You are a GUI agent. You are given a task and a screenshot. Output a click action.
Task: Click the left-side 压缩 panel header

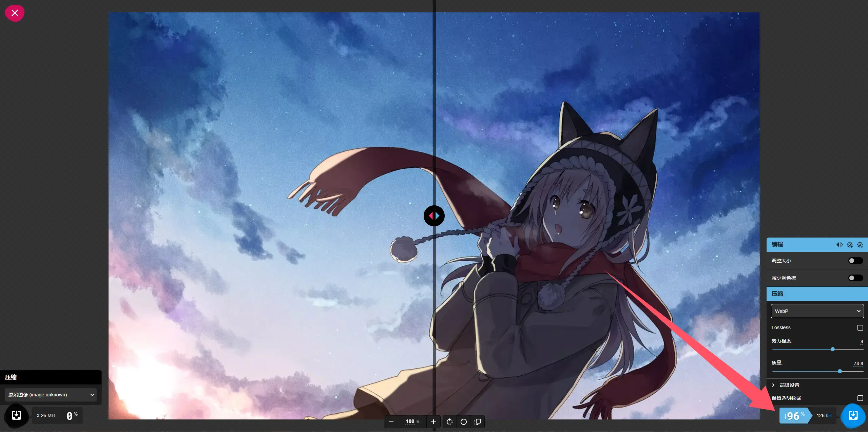click(x=51, y=377)
